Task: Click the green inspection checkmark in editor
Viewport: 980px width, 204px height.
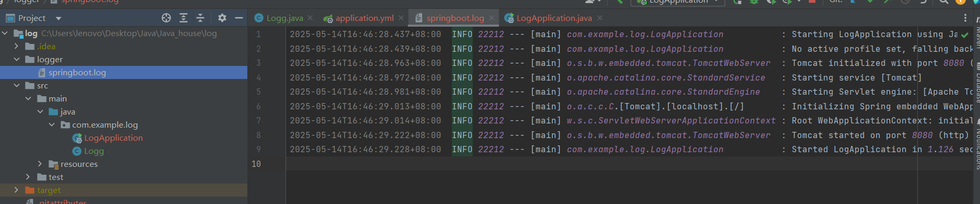Action: click(965, 35)
